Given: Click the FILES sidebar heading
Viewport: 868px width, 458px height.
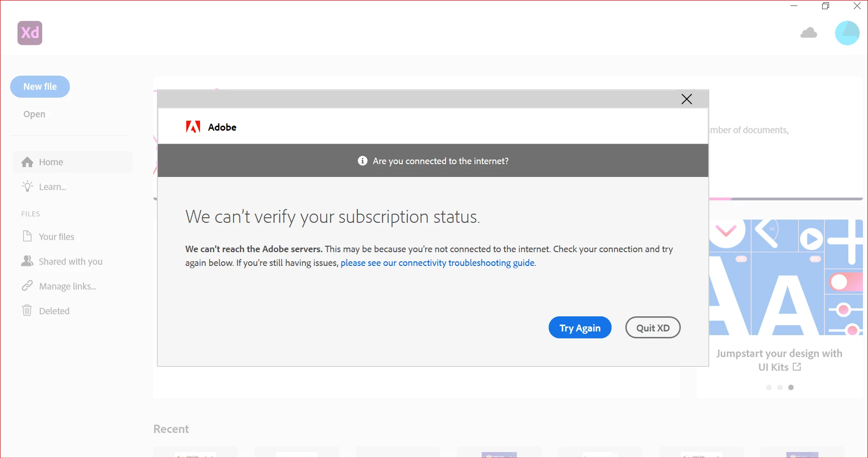Looking at the screenshot, I should coord(31,214).
